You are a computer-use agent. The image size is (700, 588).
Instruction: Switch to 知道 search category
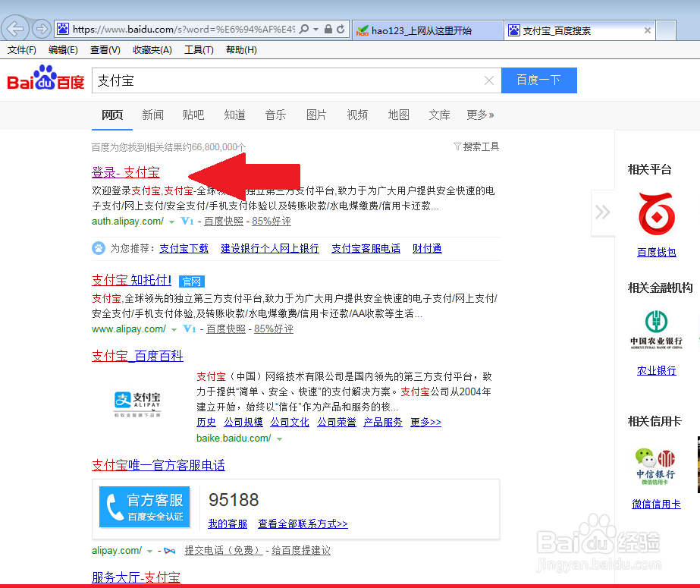pos(235,115)
